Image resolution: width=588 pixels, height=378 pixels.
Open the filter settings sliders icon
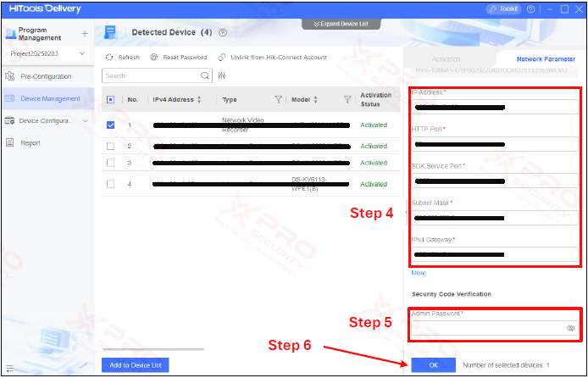click(x=222, y=75)
